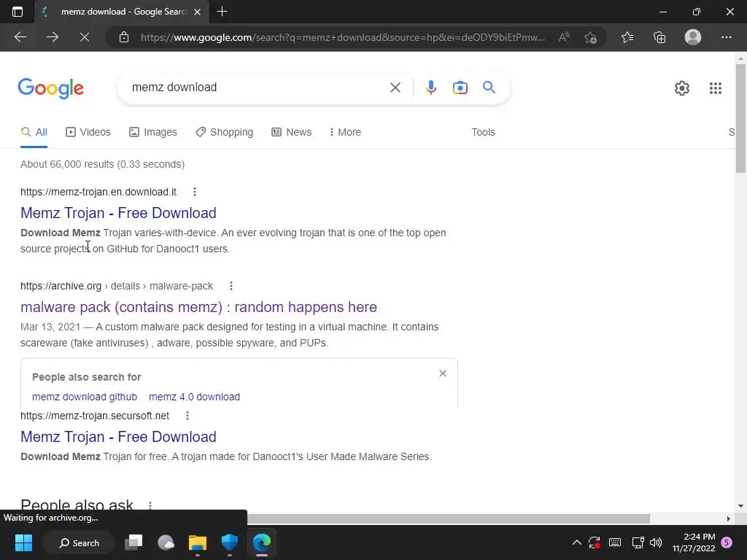Open Memz Trojan link from download.it
The image size is (747, 560).
pos(118,213)
